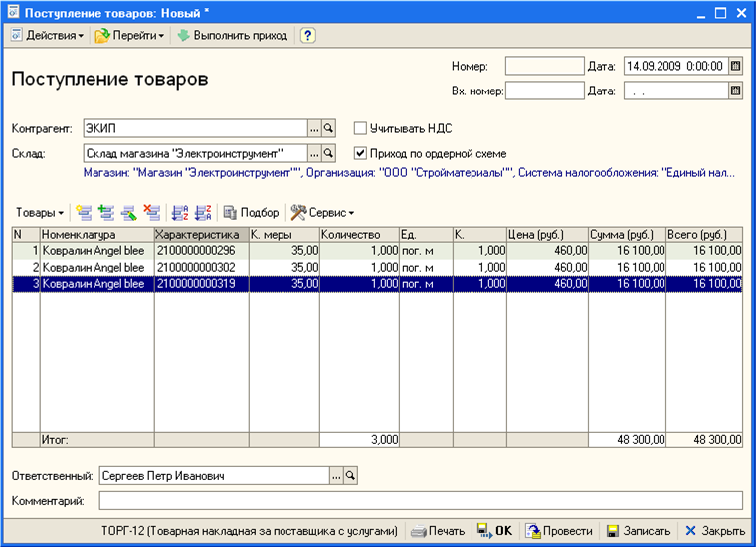This screenshot has width=756, height=547.
Task: Click Характеристика column header
Action: coord(202,235)
